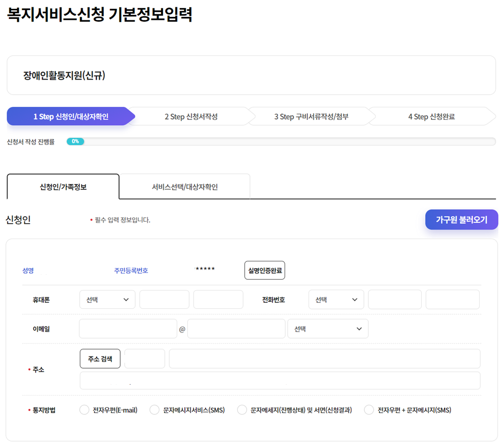Switch to the 서비스선택/대상자확인 tab
This screenshot has height=445, width=504.
pyautogui.click(x=184, y=186)
